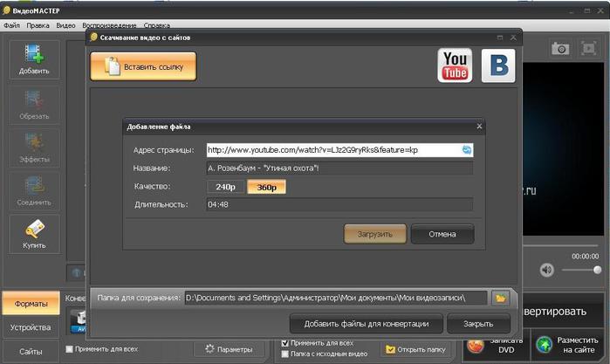Adjust the volume slider knob
The width and height of the screenshot is (610, 364).
pyautogui.click(x=597, y=270)
